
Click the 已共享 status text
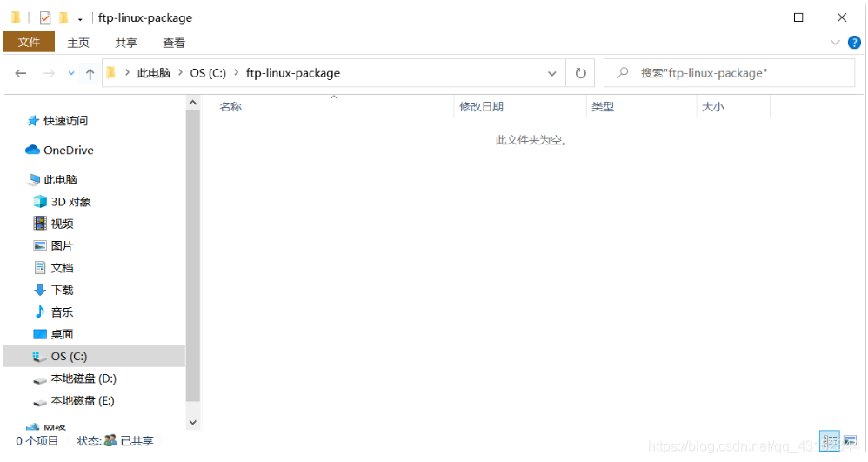[137, 441]
